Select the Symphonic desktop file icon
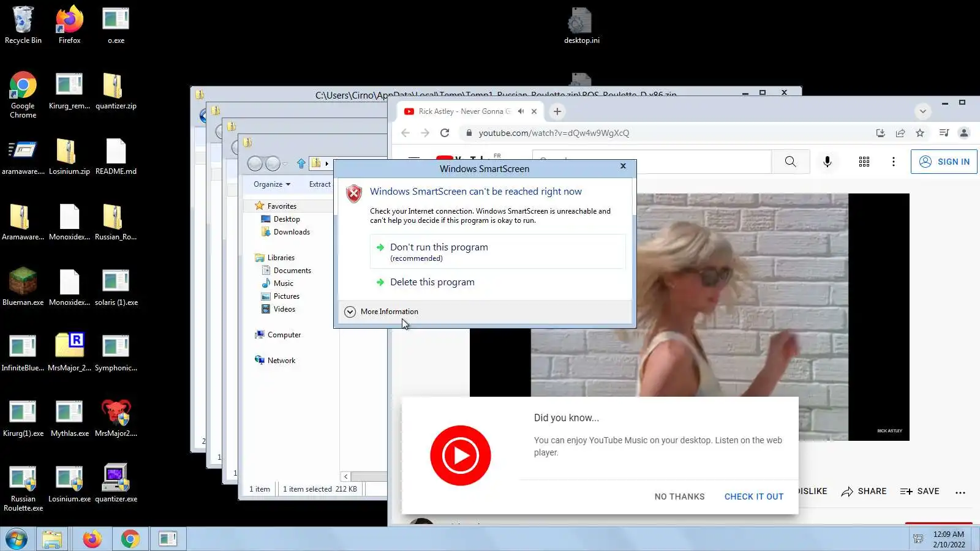Viewport: 980px width, 551px height. [x=116, y=353]
